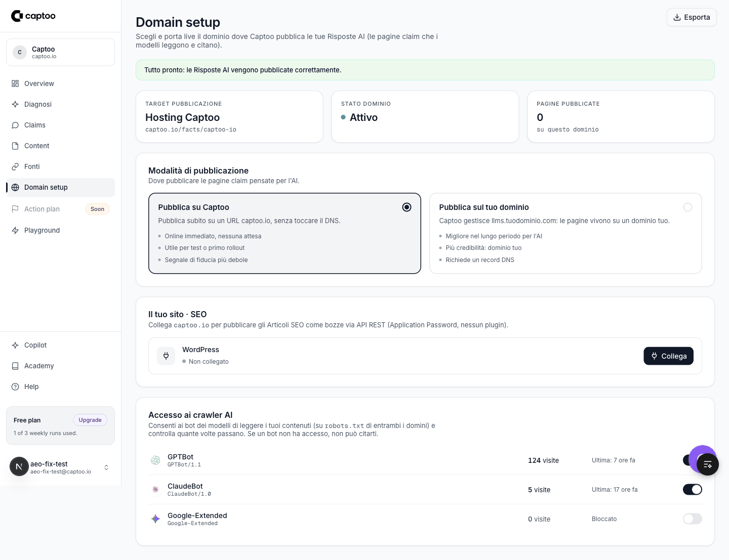Click the 'su questo dominio' caption
Viewport: 729px width, 560px height.
tap(568, 130)
